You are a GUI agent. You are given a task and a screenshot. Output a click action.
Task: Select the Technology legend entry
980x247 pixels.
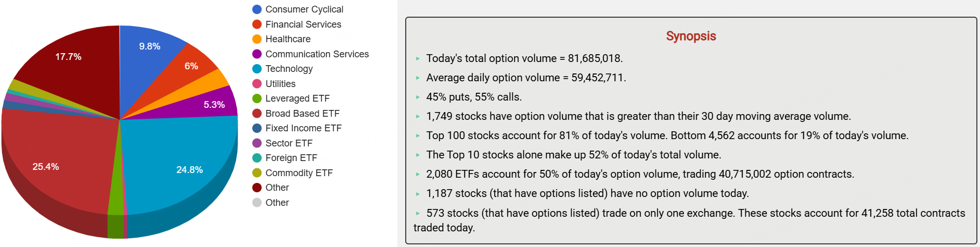point(289,69)
